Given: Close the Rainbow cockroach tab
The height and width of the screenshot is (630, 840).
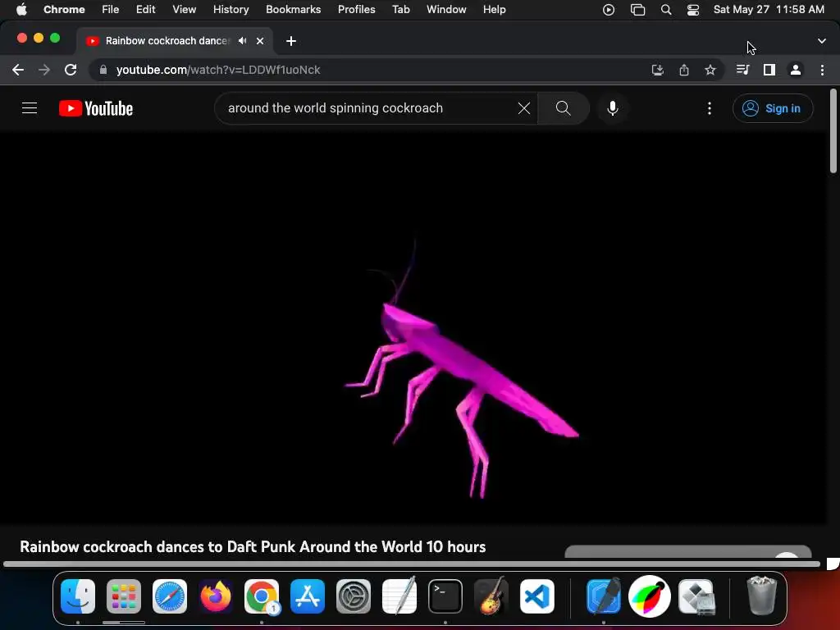Looking at the screenshot, I should (x=260, y=41).
